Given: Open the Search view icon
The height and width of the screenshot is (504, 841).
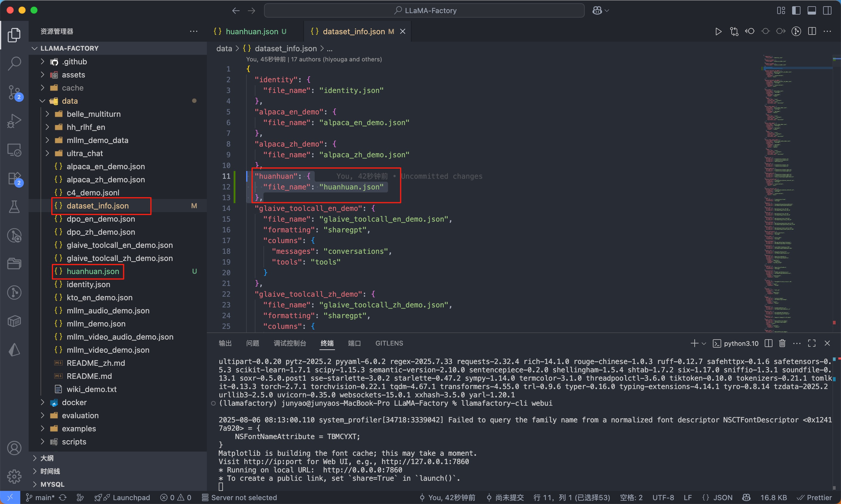Looking at the screenshot, I should coord(14,63).
